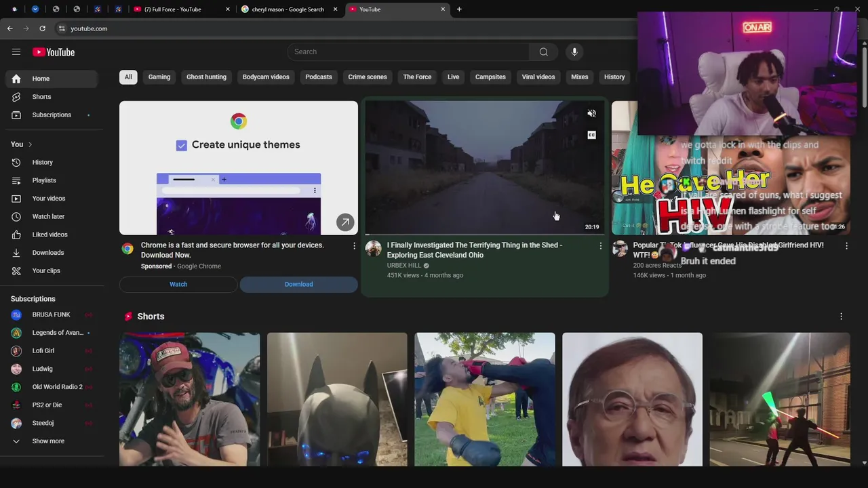Select the Podcasts filter chip

pos(319,77)
